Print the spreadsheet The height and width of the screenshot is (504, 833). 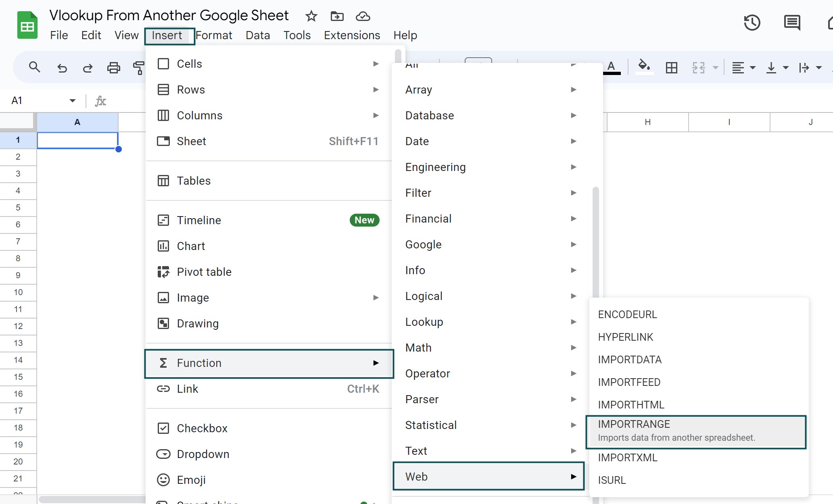click(x=113, y=68)
